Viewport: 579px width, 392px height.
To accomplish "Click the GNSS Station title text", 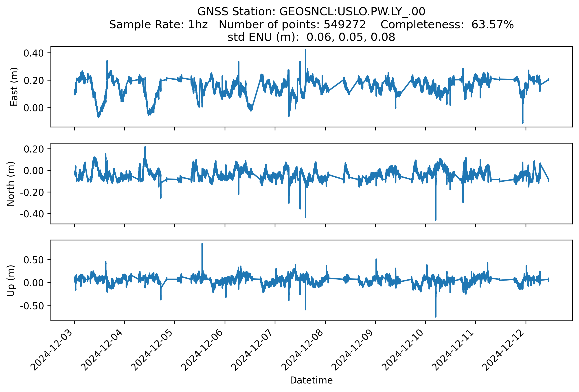I will (x=311, y=11).
